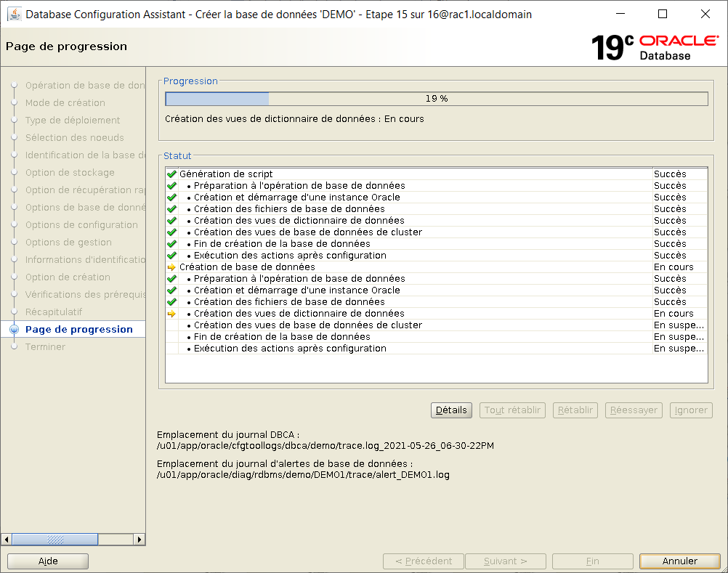The width and height of the screenshot is (728, 573).
Task: Click "En suspe..." in the "Fin de création" row
Action: tap(679, 337)
